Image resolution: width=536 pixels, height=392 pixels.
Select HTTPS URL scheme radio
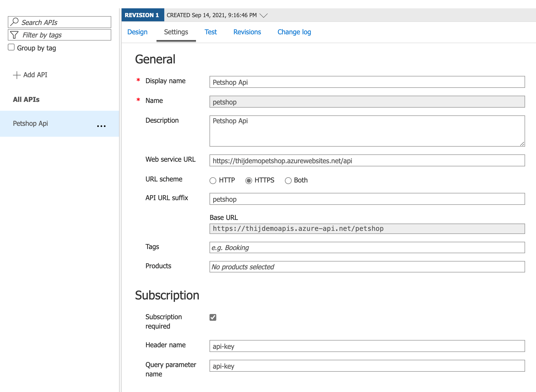point(249,181)
